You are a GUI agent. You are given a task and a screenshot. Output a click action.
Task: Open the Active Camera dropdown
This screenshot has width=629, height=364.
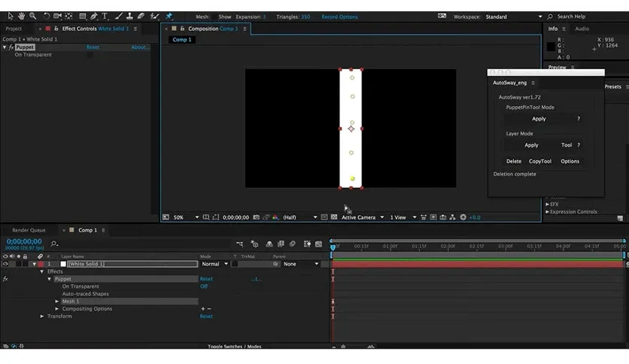(363, 217)
